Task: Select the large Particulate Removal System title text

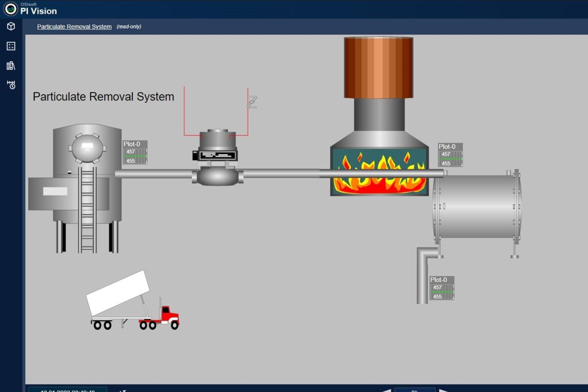Action: pos(103,97)
